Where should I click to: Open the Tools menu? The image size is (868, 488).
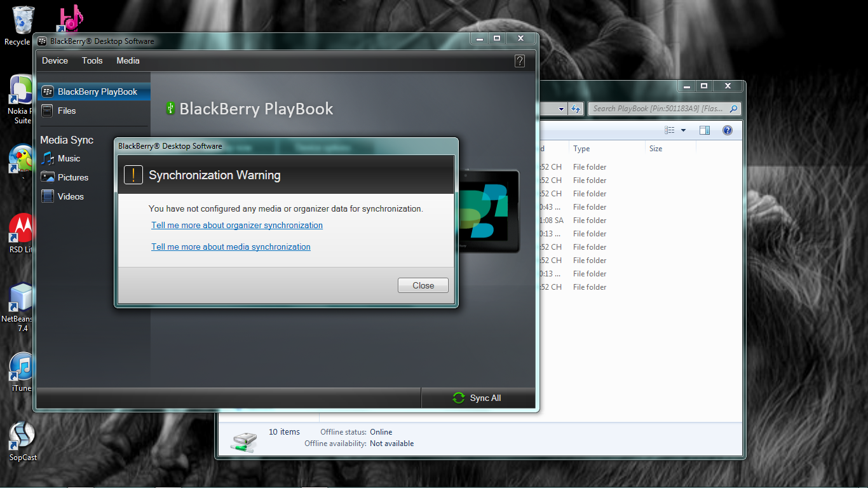(x=92, y=60)
